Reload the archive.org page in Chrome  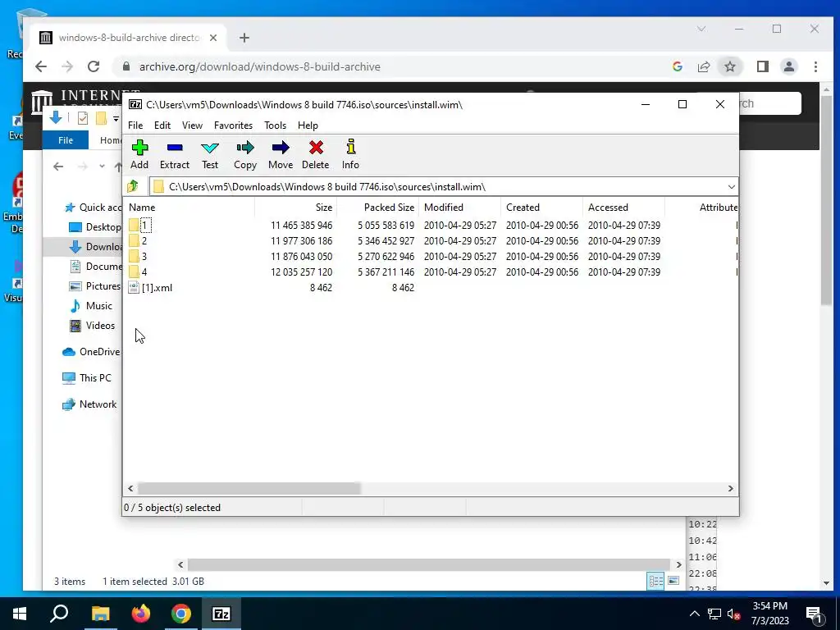pyautogui.click(x=94, y=66)
